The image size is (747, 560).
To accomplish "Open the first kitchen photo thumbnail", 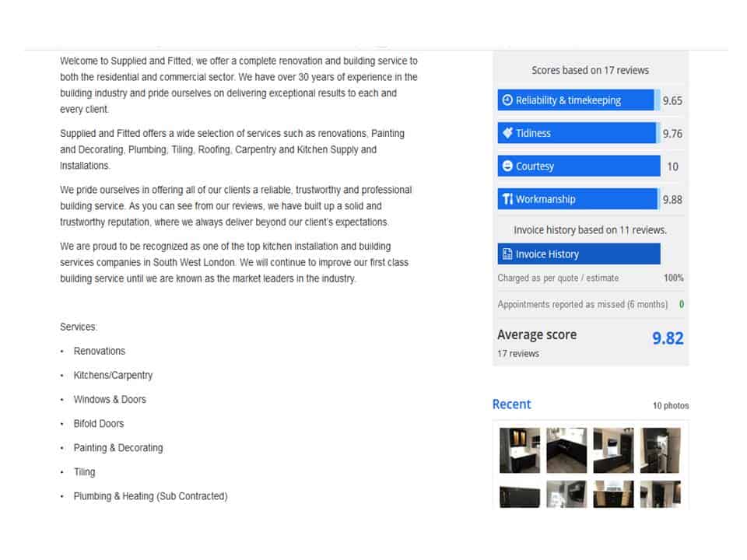I will 518,450.
